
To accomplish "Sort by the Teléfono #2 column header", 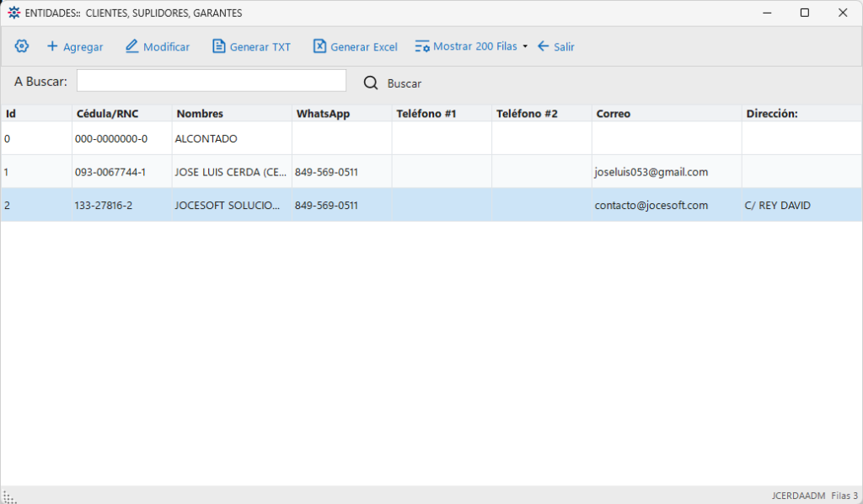I will [x=542, y=113].
